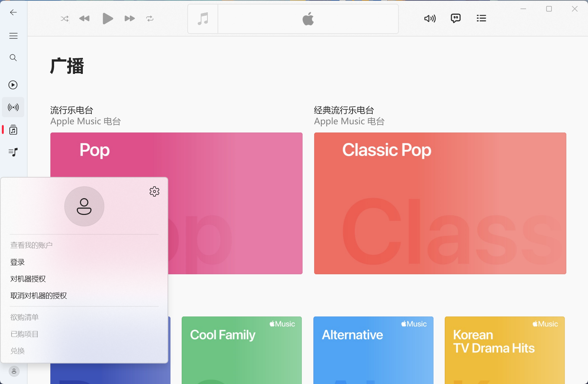The image size is (588, 384).
Task: Show lyrics panel
Action: tap(456, 18)
